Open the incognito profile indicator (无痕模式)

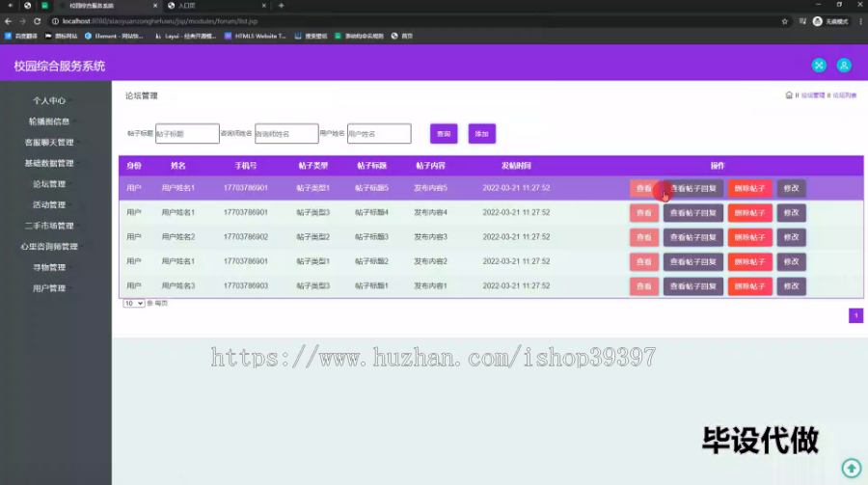point(830,21)
